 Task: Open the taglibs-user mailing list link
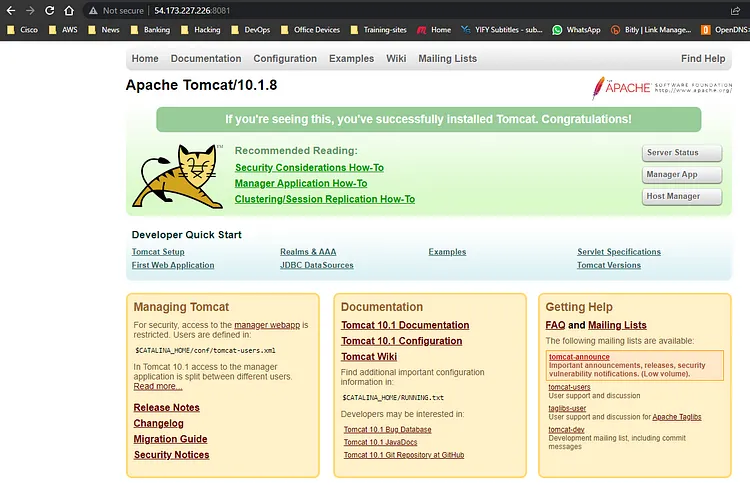coord(567,408)
